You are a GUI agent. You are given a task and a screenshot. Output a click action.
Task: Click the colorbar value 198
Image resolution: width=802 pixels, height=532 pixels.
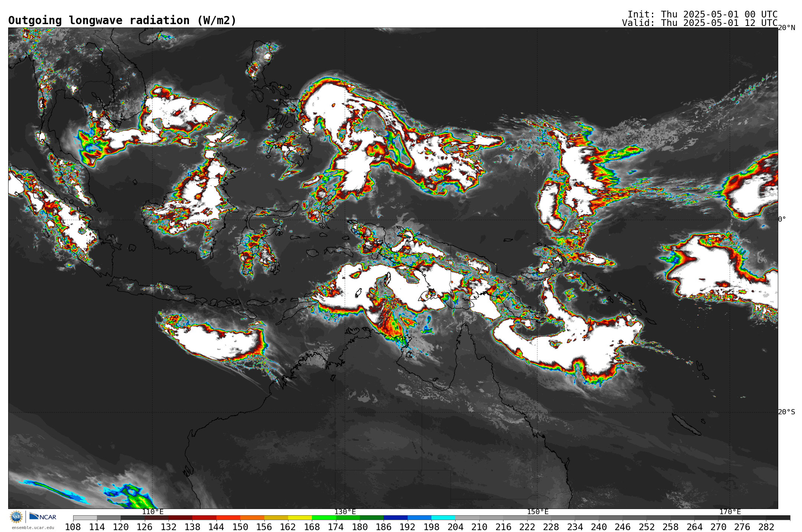(x=431, y=527)
